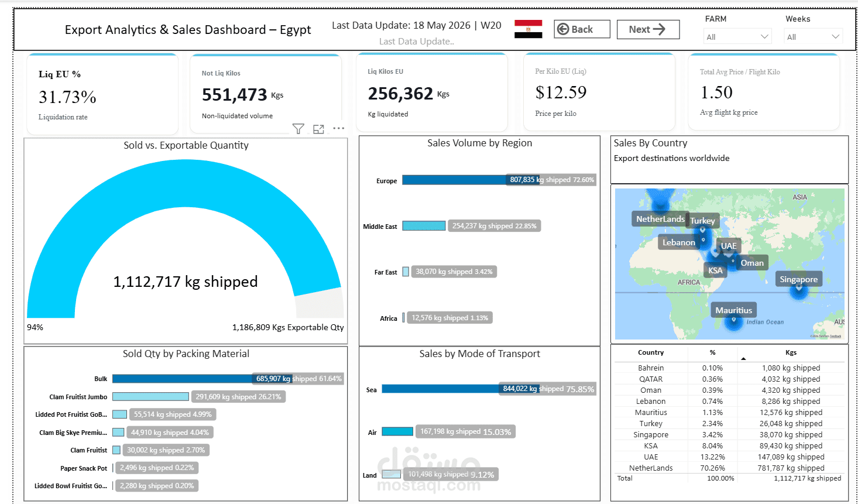Image resolution: width=858 pixels, height=504 pixels.
Task: Select the UAE row in country table
Action: pyautogui.click(x=729, y=457)
